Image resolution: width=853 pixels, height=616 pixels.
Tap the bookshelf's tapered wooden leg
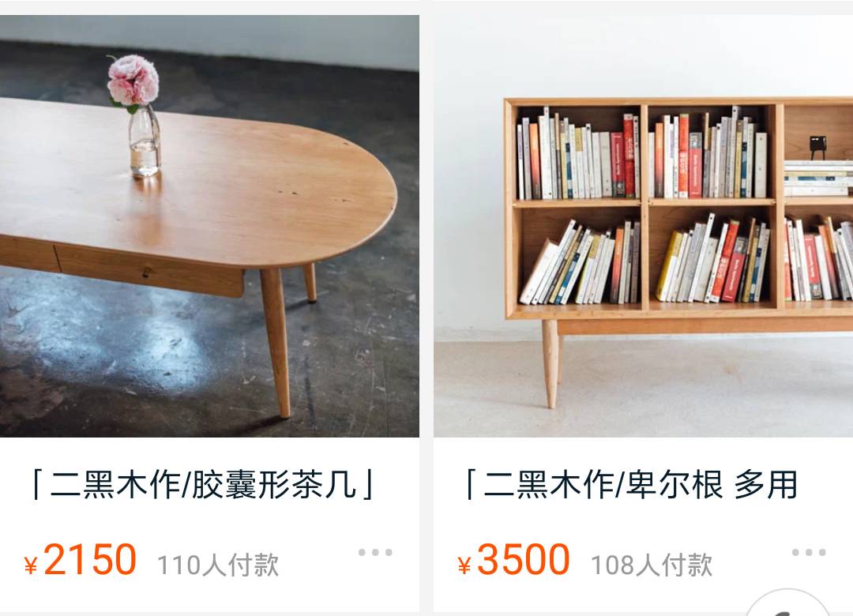click(551, 363)
